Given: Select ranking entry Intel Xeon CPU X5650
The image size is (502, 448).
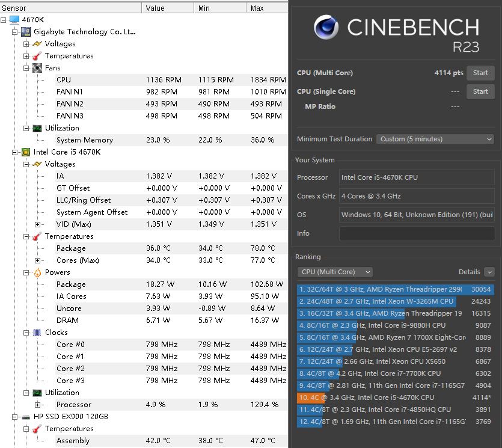Looking at the screenshot, I should (x=396, y=361).
